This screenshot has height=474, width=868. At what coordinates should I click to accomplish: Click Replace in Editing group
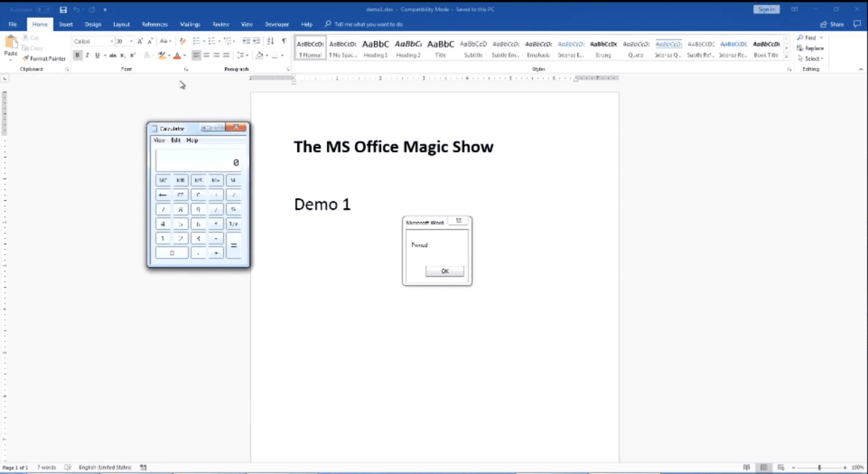[810, 48]
